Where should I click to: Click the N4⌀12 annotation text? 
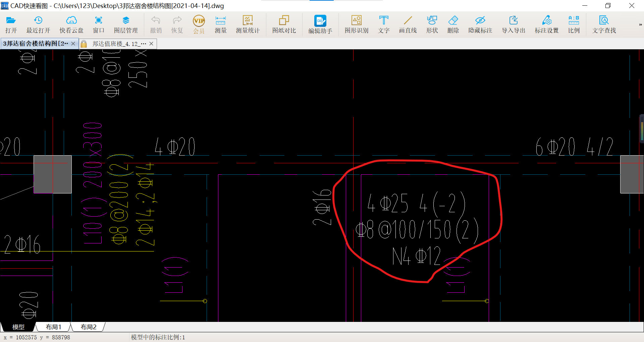417,256
